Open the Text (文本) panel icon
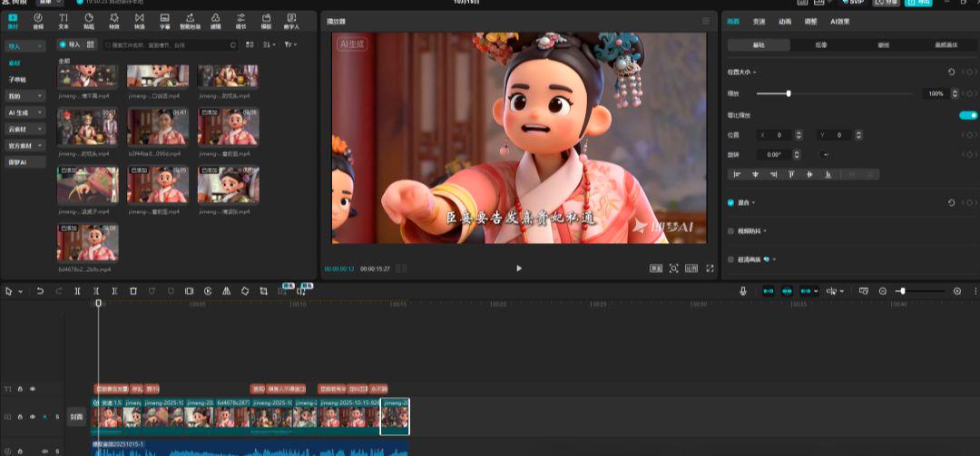 tap(64, 21)
